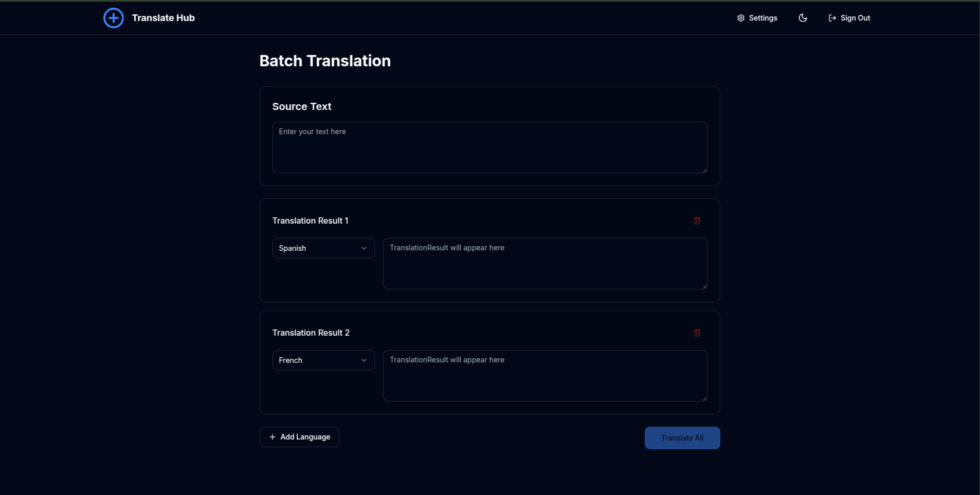The width and height of the screenshot is (980, 495).
Task: Delete Translation Result 1 via trash icon
Action: click(697, 221)
